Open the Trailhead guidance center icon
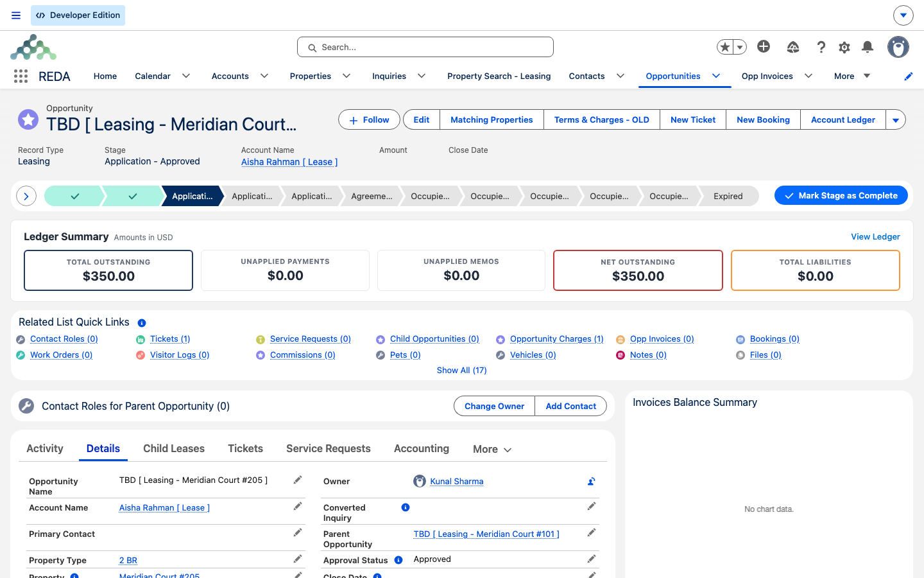The image size is (924, 578). coord(793,47)
